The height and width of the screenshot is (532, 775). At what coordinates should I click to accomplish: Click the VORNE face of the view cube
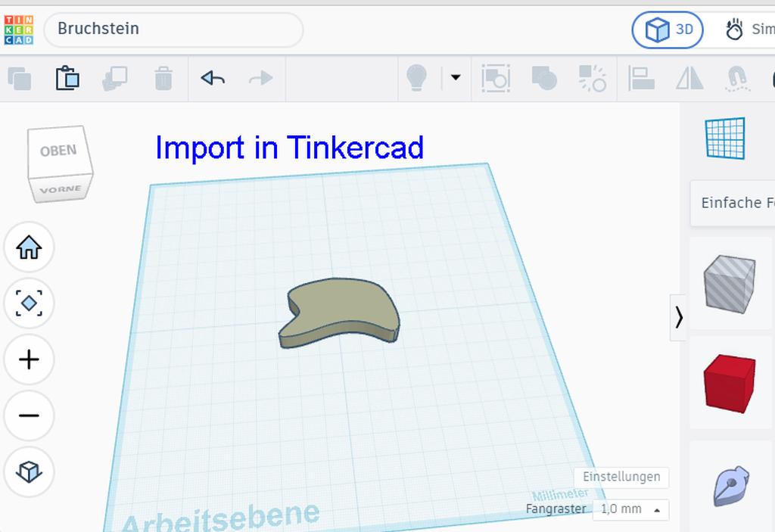click(61, 189)
